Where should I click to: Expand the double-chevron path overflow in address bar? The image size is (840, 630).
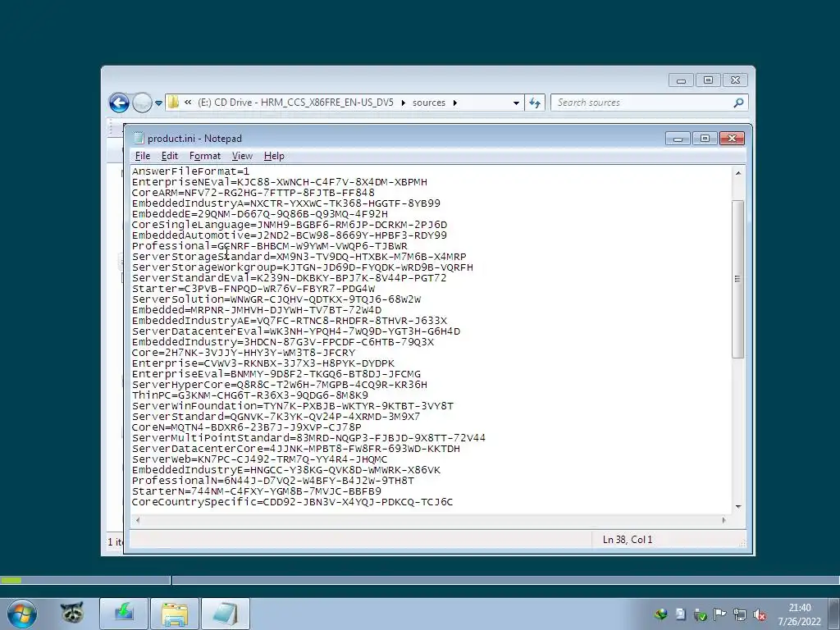click(188, 103)
